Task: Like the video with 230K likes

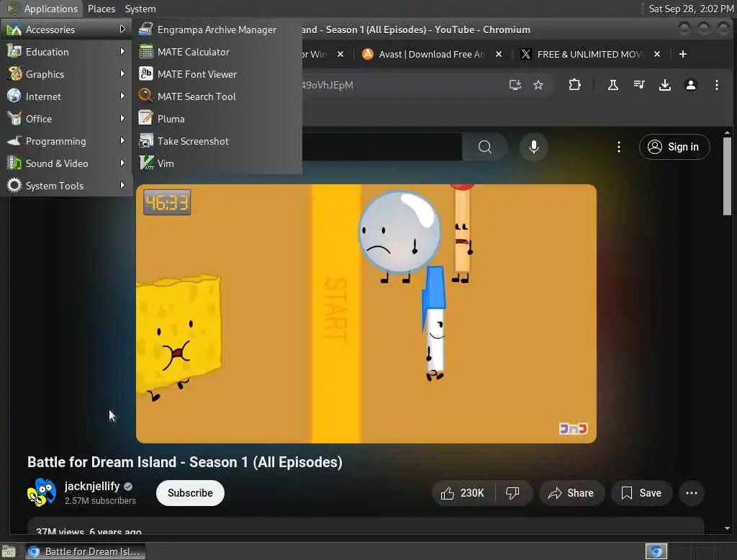Action: pos(463,493)
